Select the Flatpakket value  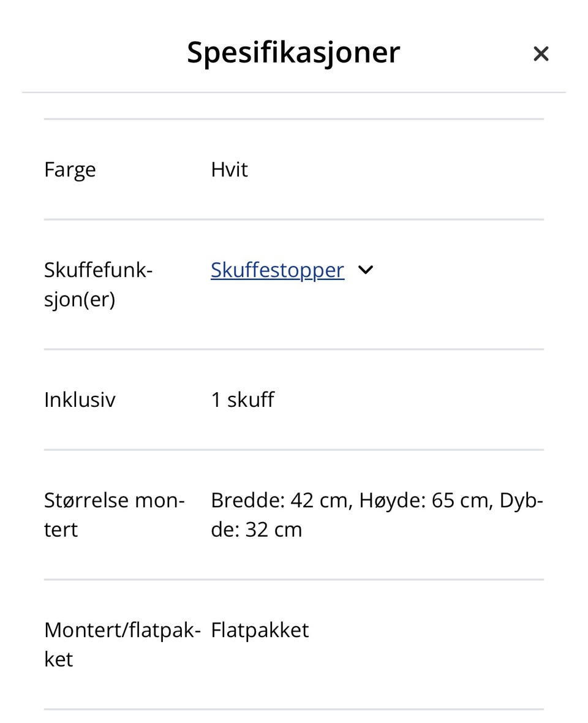coord(259,629)
